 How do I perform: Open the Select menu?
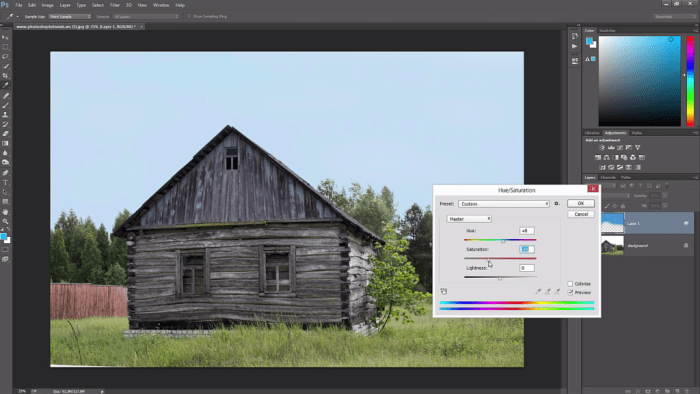coord(98,5)
